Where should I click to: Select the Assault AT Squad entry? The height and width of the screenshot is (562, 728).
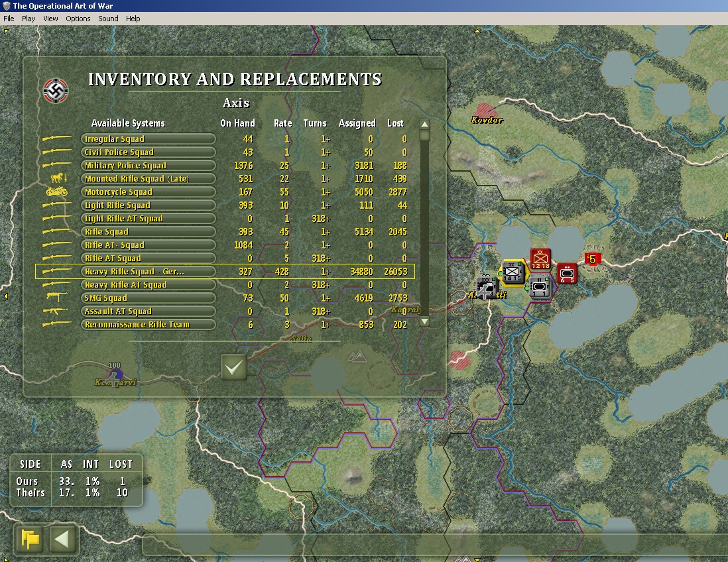tap(148, 311)
